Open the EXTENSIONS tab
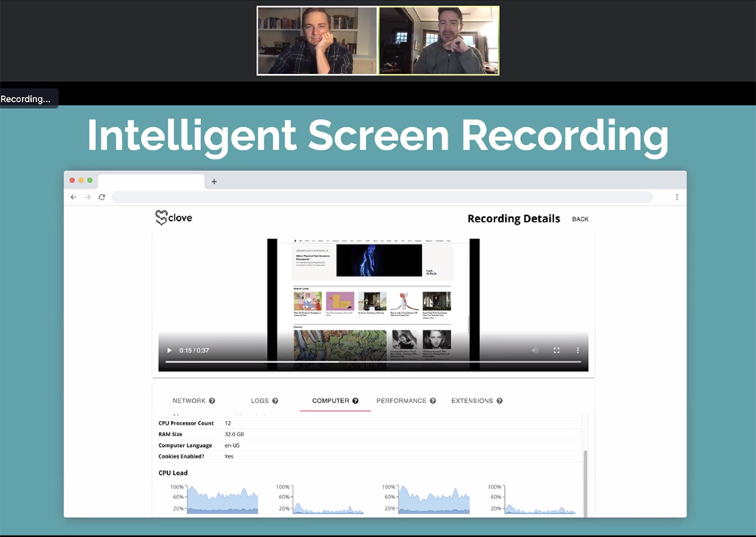 coord(472,400)
